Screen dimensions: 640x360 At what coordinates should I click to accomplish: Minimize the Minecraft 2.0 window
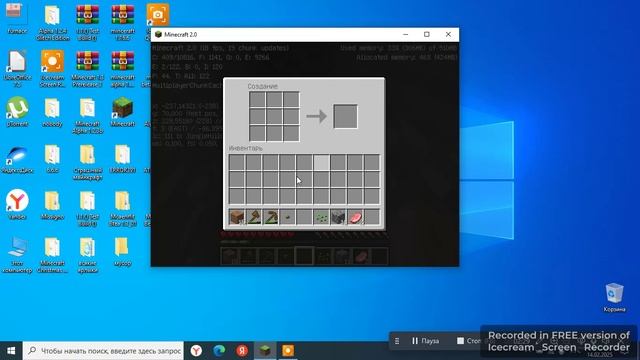(405, 35)
